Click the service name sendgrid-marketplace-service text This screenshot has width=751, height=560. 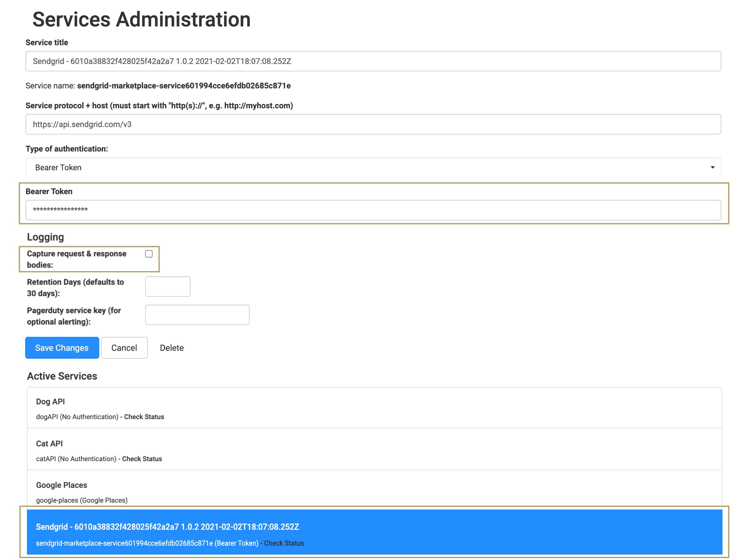(184, 86)
